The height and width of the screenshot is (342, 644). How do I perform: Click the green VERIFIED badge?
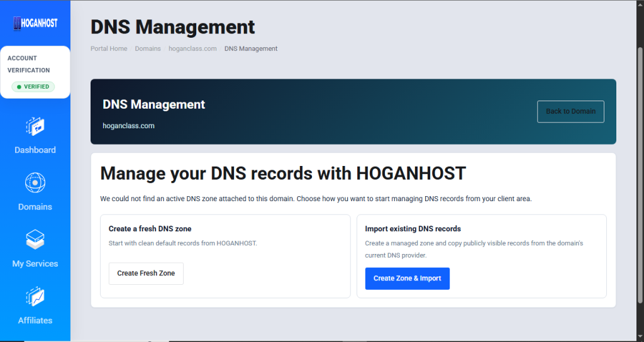(33, 87)
